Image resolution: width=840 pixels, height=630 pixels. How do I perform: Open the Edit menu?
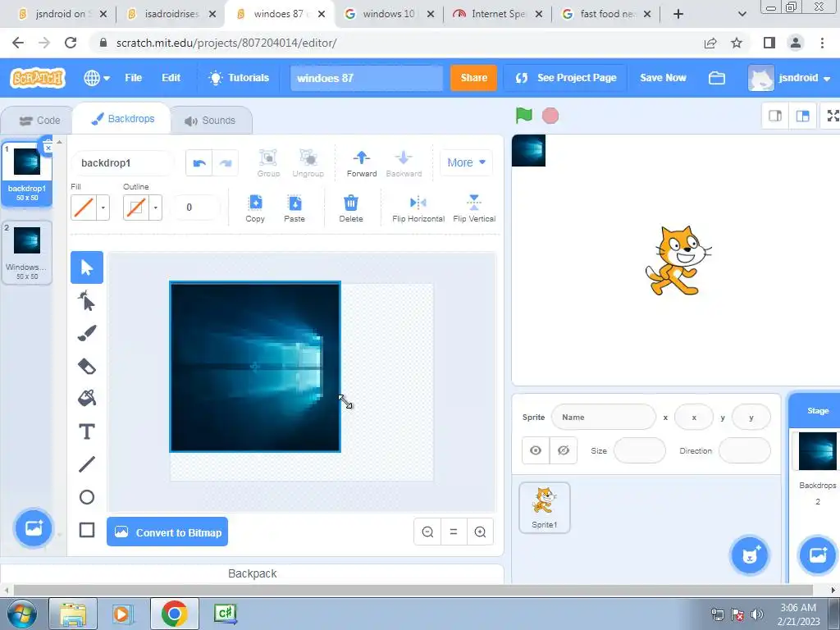[171, 78]
